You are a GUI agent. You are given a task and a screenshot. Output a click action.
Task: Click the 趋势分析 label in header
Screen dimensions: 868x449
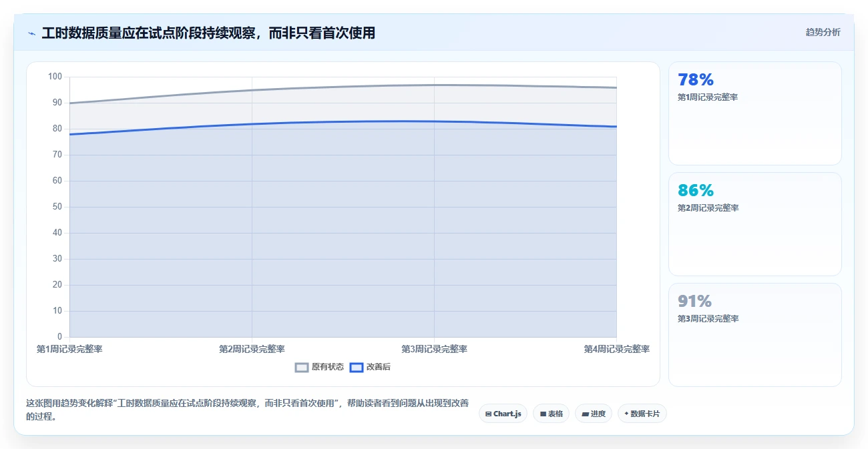(x=823, y=32)
